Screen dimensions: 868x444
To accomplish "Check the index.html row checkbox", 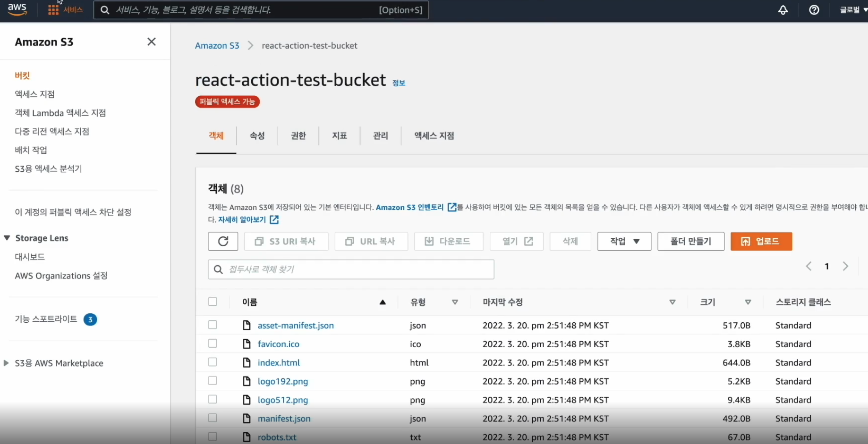I will [x=213, y=362].
